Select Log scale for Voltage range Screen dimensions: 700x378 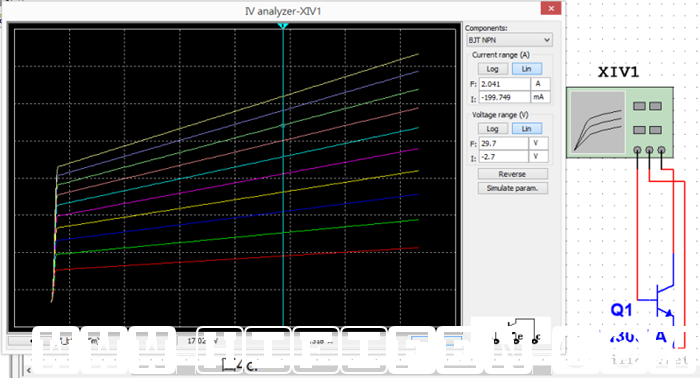click(x=492, y=129)
